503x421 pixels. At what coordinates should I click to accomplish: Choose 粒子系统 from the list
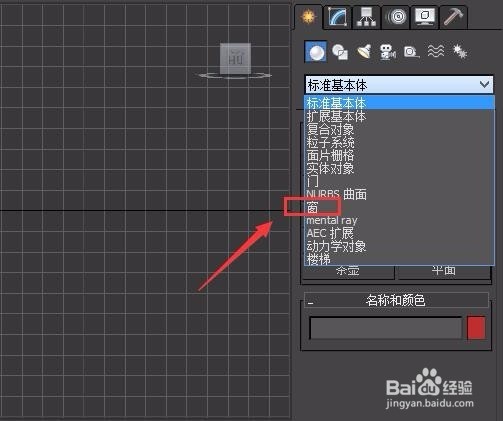pyautogui.click(x=399, y=142)
